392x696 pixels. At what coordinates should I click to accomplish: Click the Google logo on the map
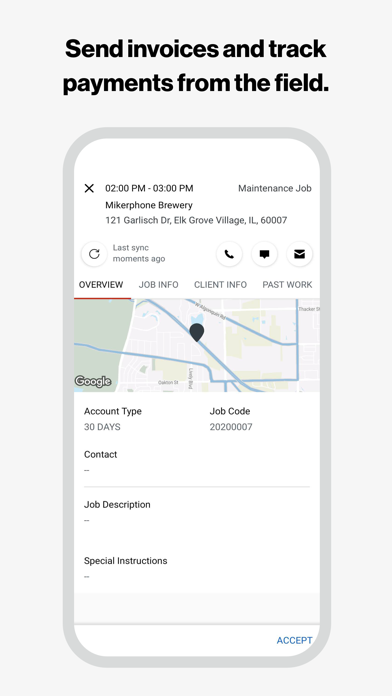pos(93,381)
